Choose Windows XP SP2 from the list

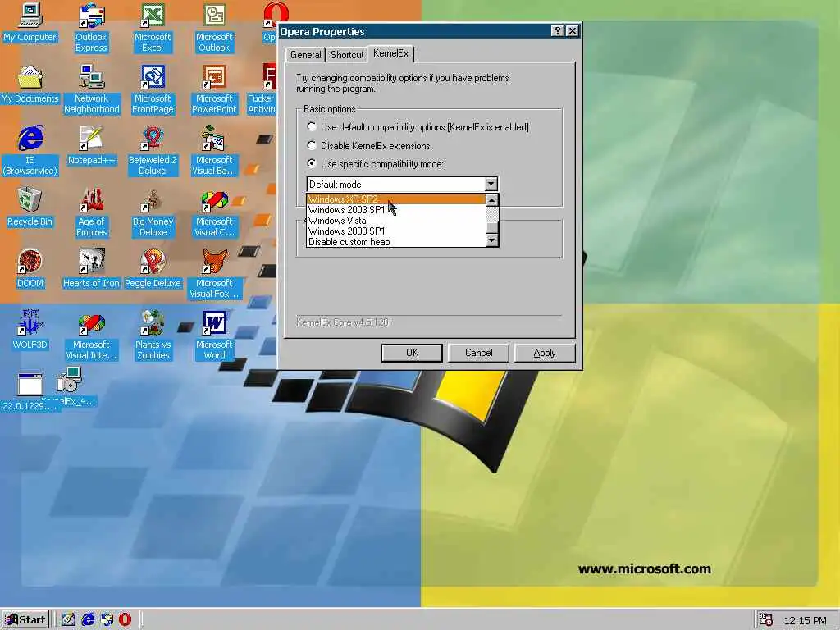(x=396, y=199)
